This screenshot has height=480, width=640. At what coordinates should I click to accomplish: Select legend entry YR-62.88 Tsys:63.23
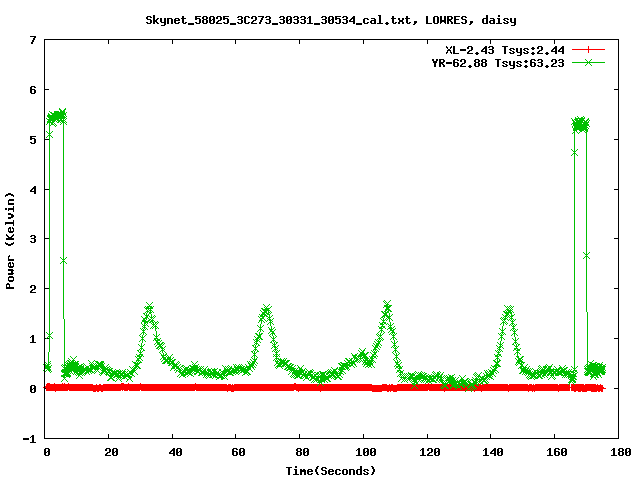498,63
